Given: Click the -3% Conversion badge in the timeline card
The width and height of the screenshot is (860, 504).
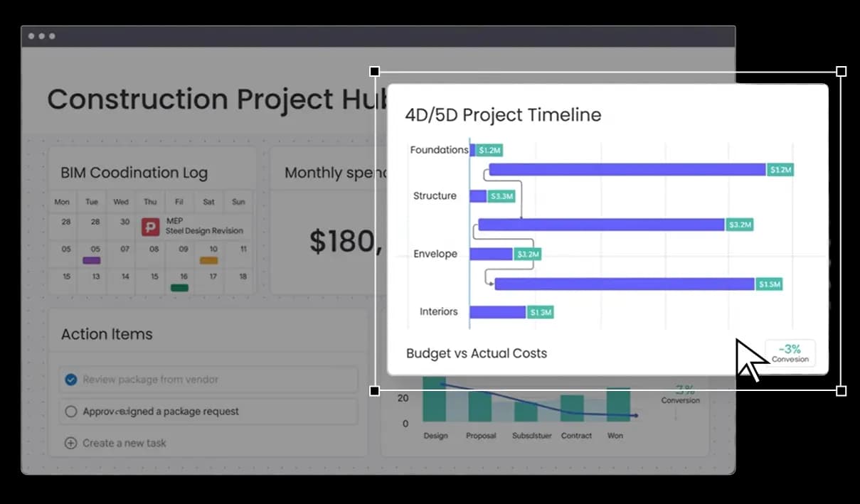Looking at the screenshot, I should click(x=790, y=353).
